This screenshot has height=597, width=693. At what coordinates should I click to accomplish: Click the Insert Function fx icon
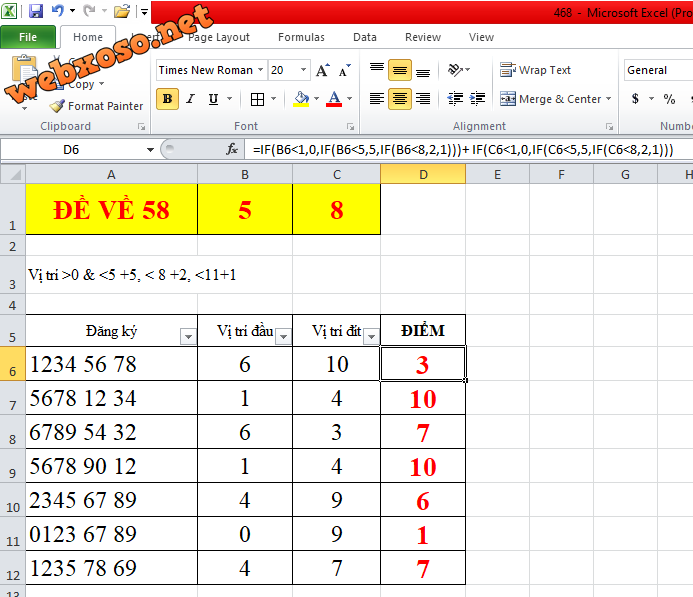232,149
